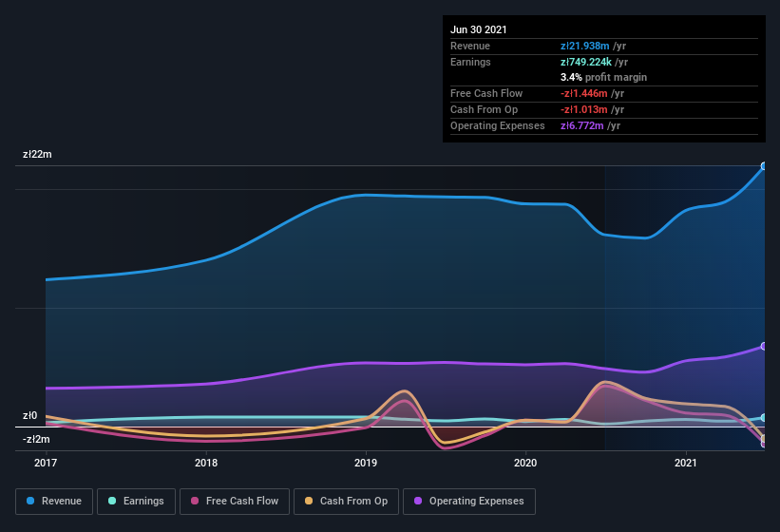Click the 2018 x-axis label
The height and width of the screenshot is (532, 780).
pos(206,463)
